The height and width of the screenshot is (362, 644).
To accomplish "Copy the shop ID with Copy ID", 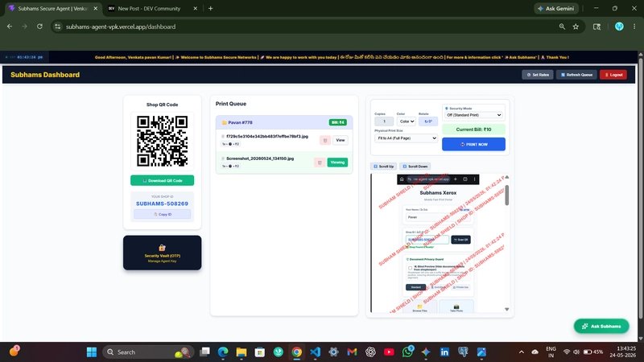I will 163,214.
